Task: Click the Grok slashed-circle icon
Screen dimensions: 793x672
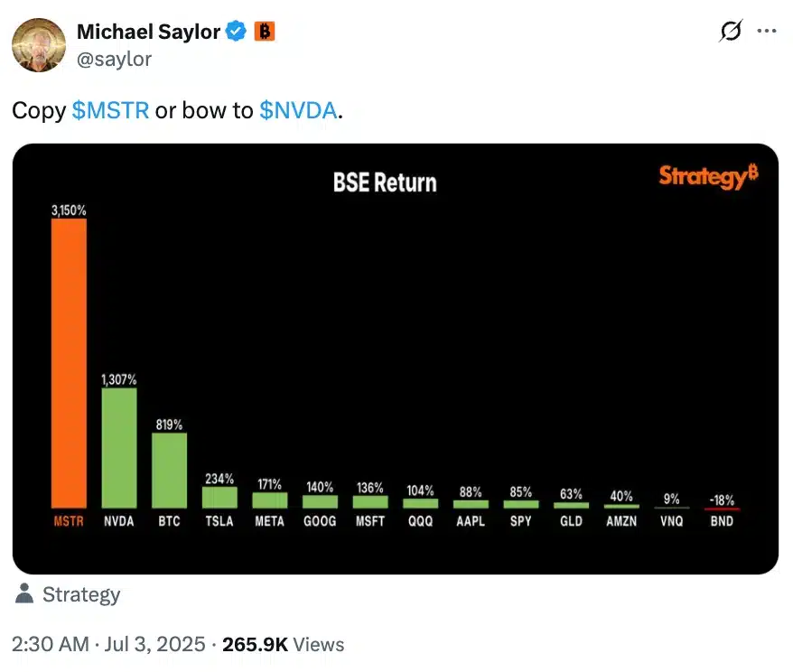Action: tap(731, 31)
